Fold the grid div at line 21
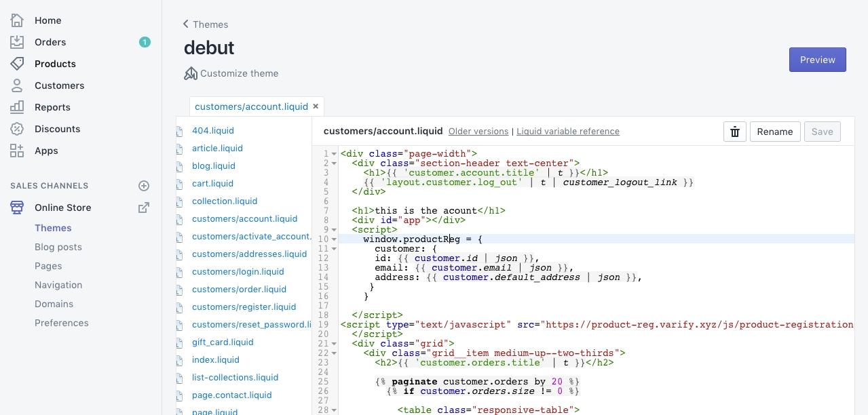The image size is (868, 415). pyautogui.click(x=335, y=344)
